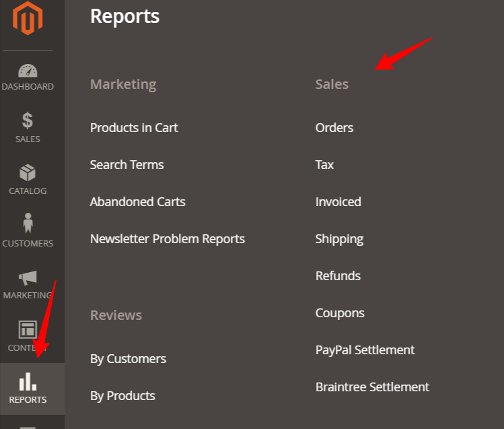Open reviews By Products report

pyautogui.click(x=122, y=396)
